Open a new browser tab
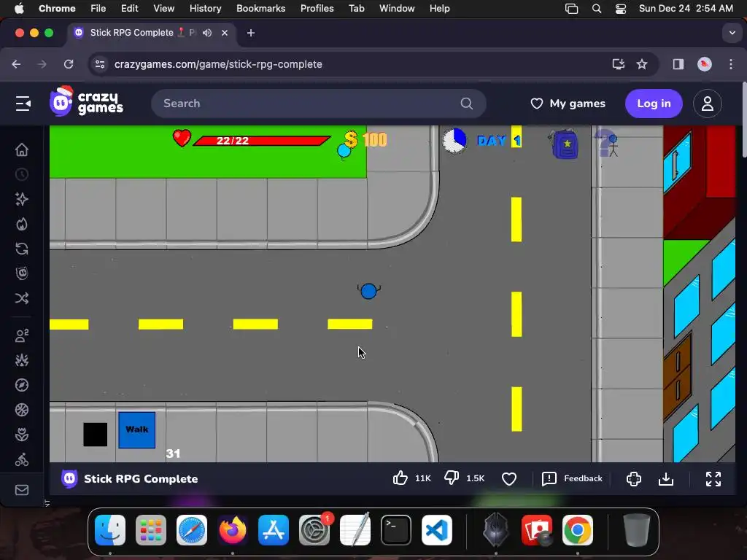The height and width of the screenshot is (560, 747). pyautogui.click(x=251, y=33)
